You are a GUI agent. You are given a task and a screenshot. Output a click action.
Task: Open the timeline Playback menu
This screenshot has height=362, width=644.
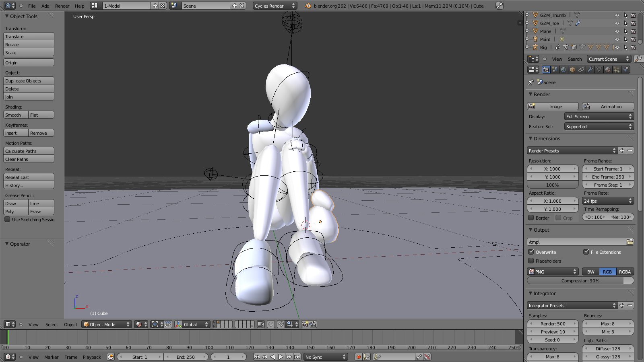point(92,357)
